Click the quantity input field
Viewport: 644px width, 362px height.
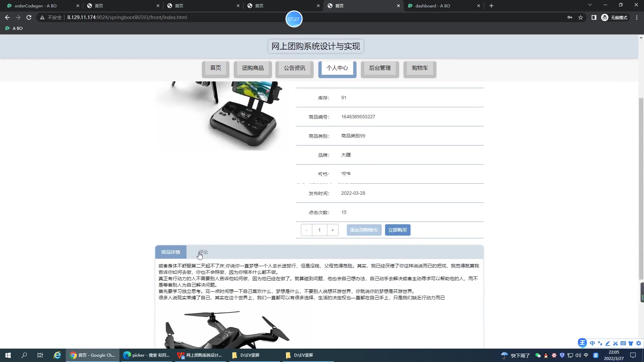coord(319,230)
